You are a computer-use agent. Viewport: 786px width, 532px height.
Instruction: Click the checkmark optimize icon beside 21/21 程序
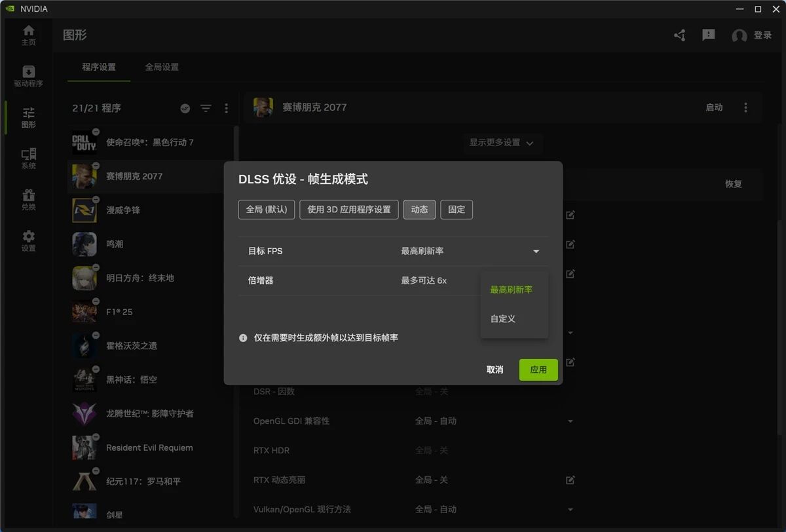click(x=185, y=108)
